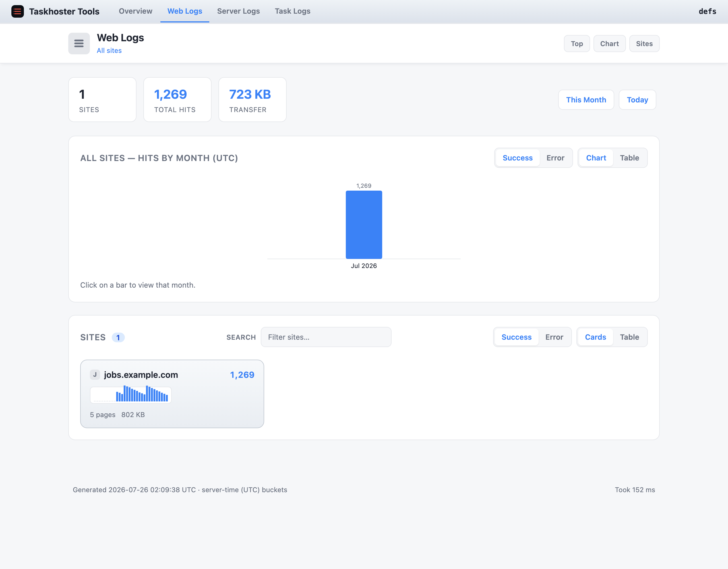Select Error in hits by month panel
Viewport: 728px width, 569px height.
555,158
